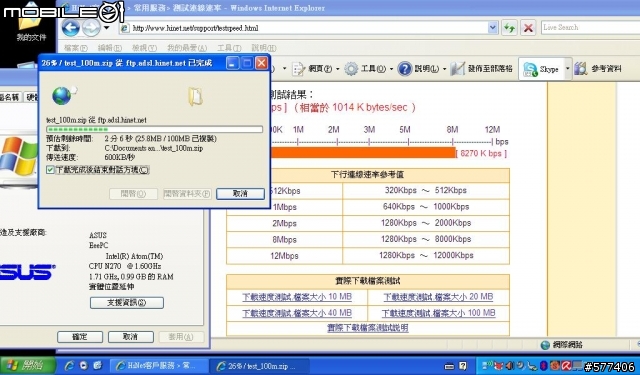Open the 40 MB download speed test link
The image size is (640, 375).
(297, 313)
